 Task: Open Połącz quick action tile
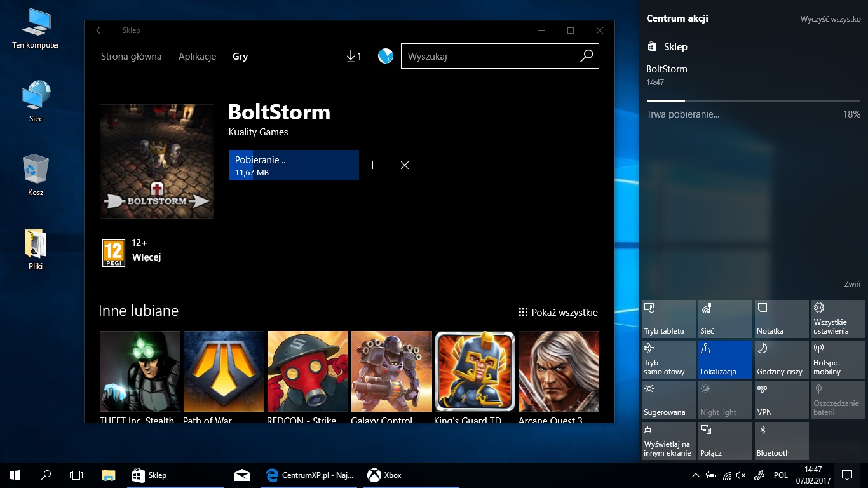(725, 441)
